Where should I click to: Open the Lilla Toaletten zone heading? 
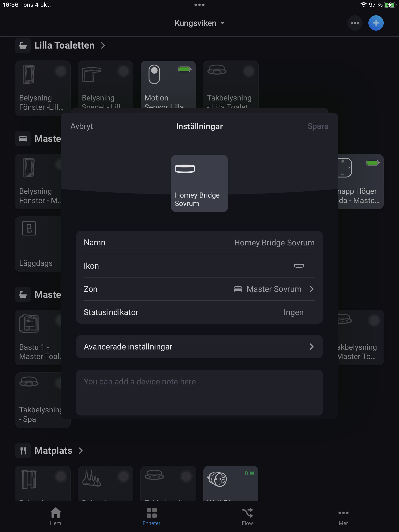tap(64, 45)
